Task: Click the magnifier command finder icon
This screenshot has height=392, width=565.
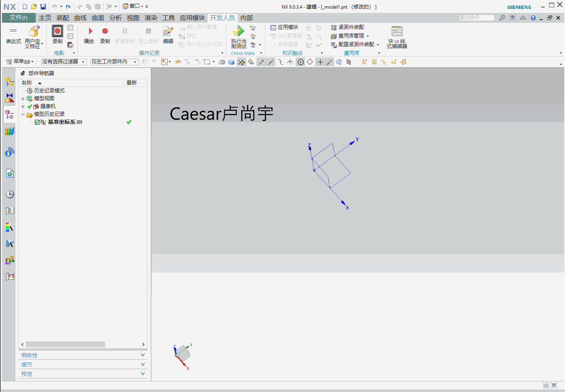Action: [502, 18]
